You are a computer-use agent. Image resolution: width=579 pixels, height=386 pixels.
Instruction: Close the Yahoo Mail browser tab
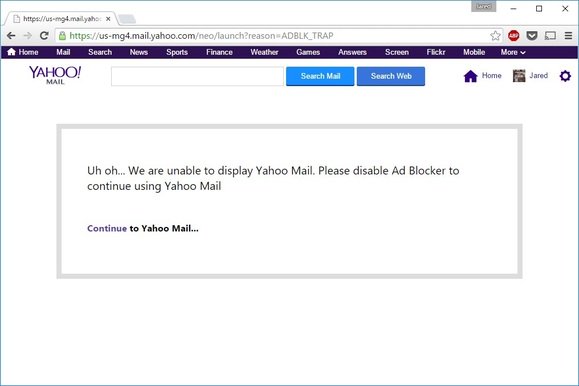[108, 19]
